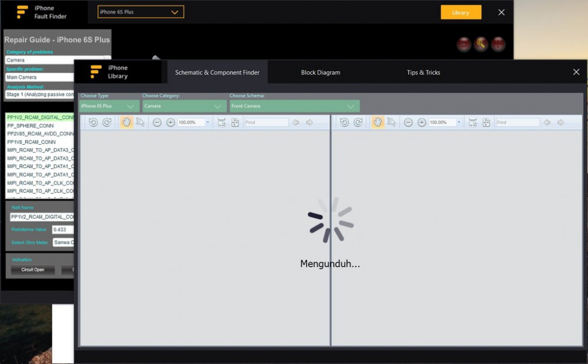Click the Nett Name input field
The image size is (588, 364).
tap(42, 216)
